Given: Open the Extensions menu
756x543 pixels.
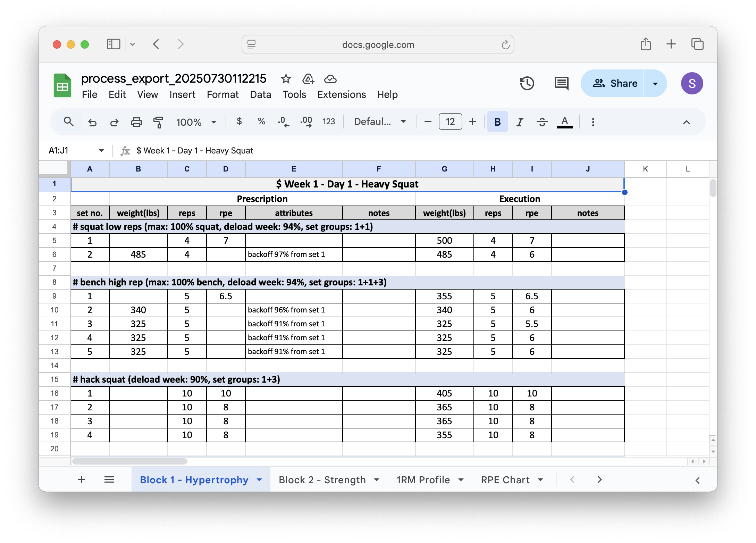Looking at the screenshot, I should click(x=341, y=94).
